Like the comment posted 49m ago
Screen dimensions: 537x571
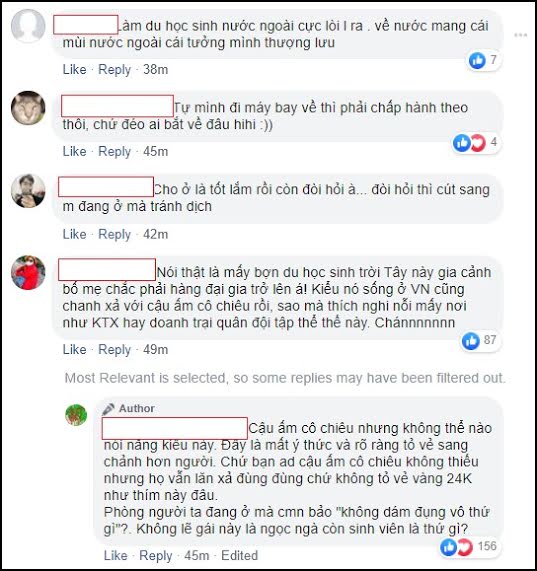coord(74,350)
